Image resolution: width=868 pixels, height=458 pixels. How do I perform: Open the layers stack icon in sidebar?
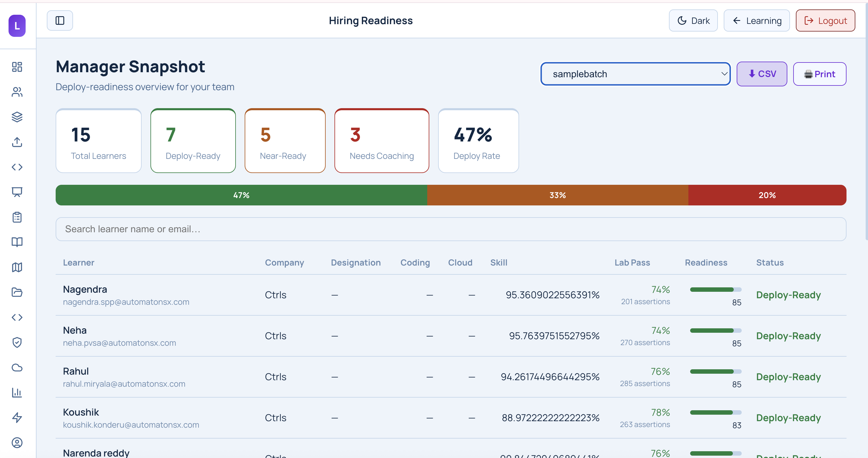[x=17, y=117]
